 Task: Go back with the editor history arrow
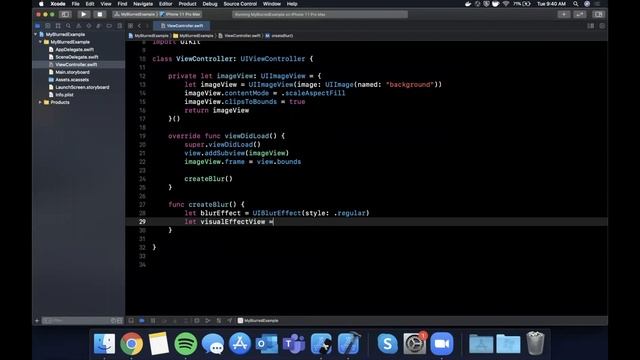click(x=139, y=26)
